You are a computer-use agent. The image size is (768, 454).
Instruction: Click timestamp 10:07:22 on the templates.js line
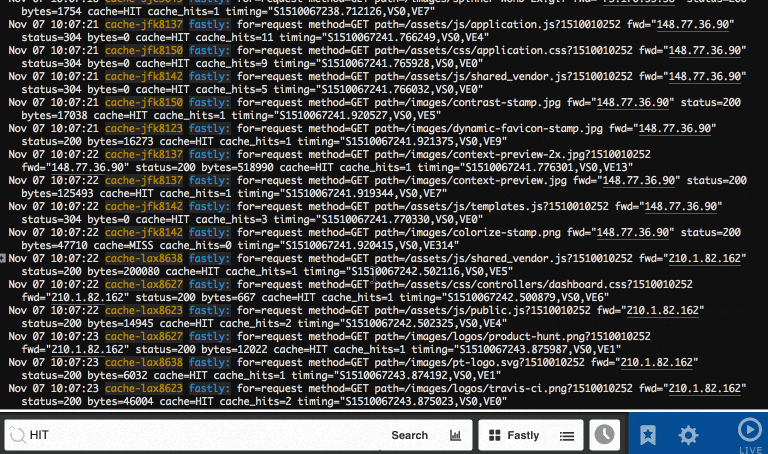pos(74,206)
